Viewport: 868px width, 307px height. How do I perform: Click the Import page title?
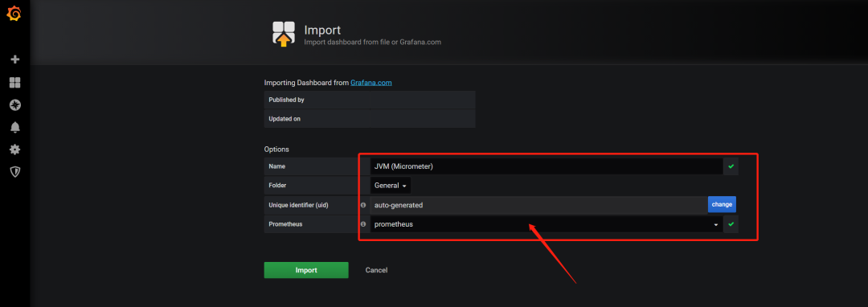[322, 31]
